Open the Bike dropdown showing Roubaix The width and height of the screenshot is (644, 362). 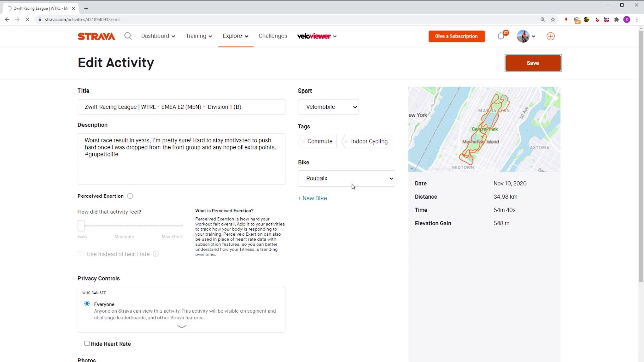pyautogui.click(x=347, y=178)
